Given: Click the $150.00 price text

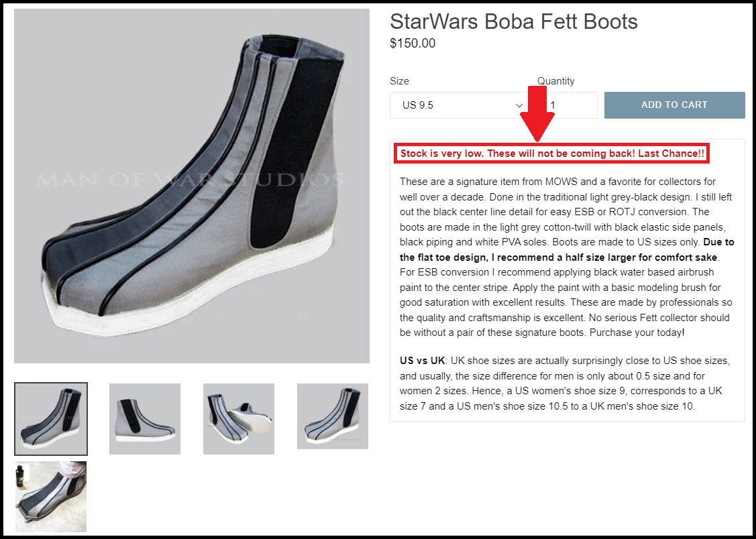Looking at the screenshot, I should [x=413, y=44].
